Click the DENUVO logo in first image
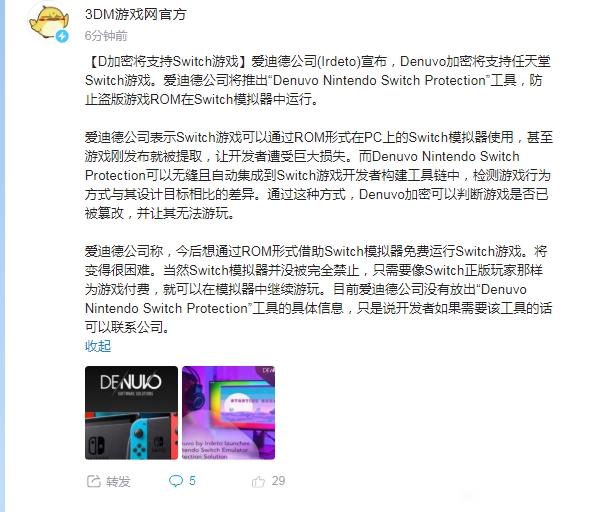590x512 pixels. [x=131, y=382]
